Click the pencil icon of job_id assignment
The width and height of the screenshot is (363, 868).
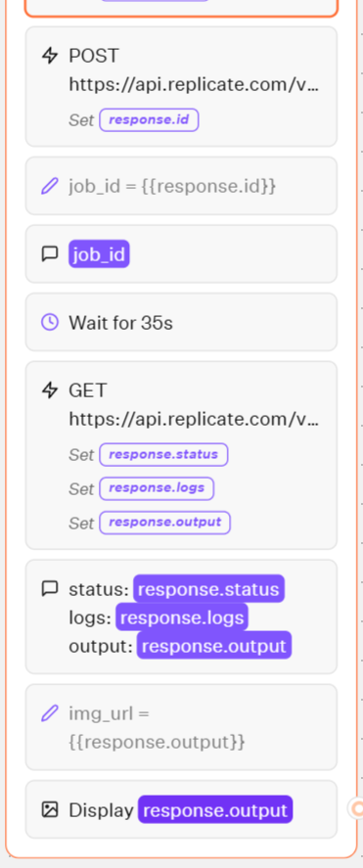coord(50,186)
